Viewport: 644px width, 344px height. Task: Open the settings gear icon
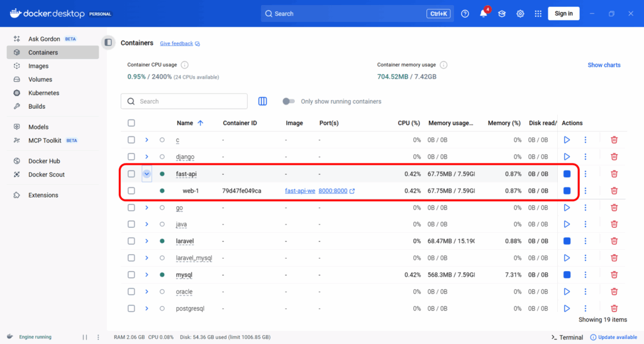tap(520, 14)
